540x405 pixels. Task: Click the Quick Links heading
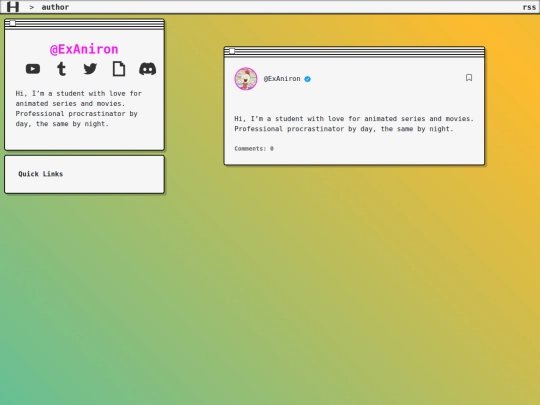[41, 174]
